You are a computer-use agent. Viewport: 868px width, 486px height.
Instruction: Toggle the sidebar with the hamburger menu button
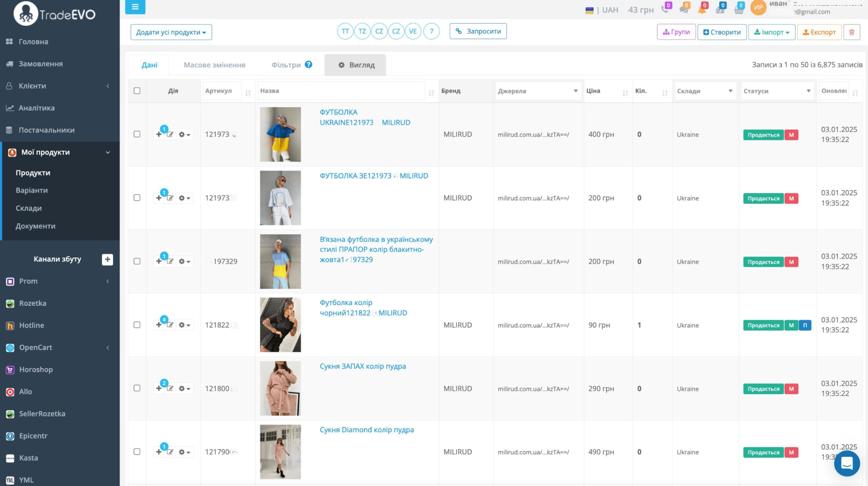coord(135,7)
